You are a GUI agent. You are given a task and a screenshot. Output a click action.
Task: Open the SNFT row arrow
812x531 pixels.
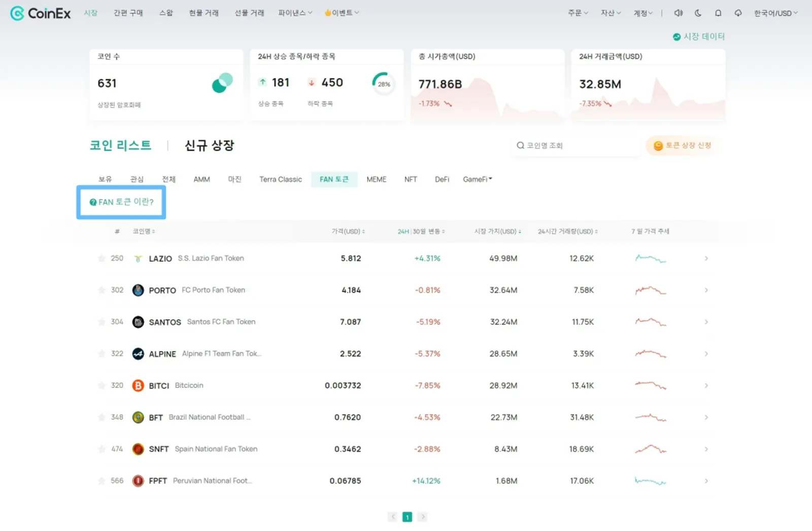(706, 449)
